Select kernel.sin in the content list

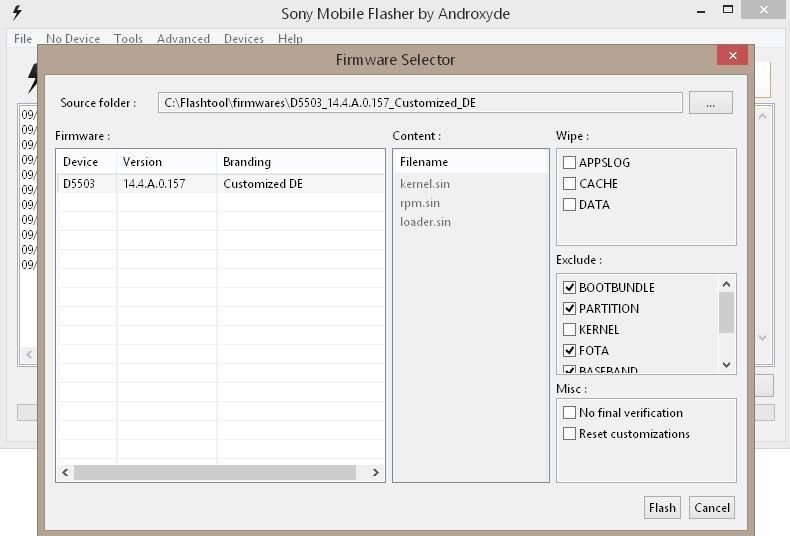pos(425,184)
